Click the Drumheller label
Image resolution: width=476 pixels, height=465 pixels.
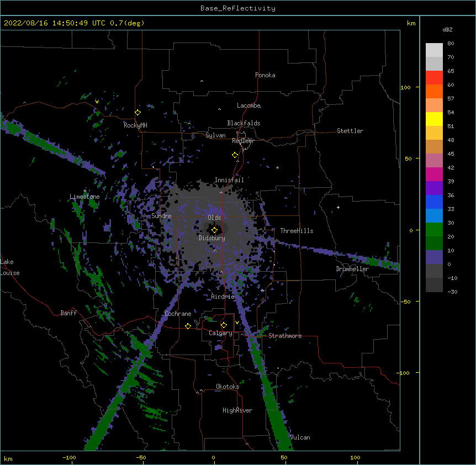352,269
